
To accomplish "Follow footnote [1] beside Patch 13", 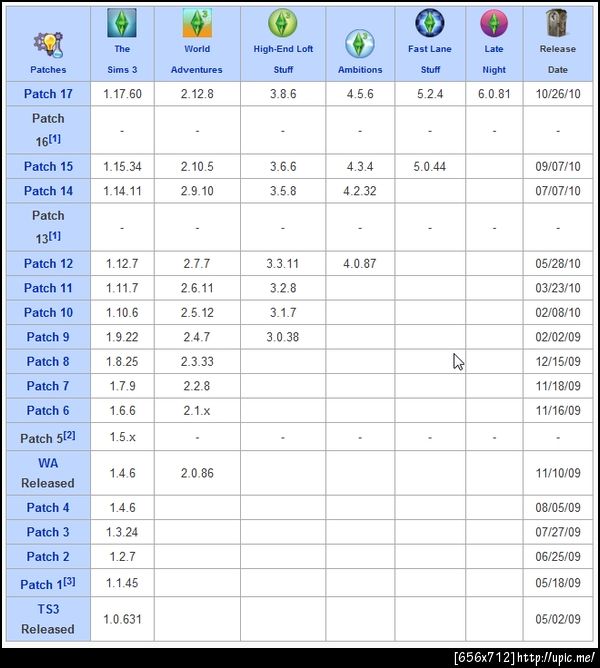I will tap(55, 236).
